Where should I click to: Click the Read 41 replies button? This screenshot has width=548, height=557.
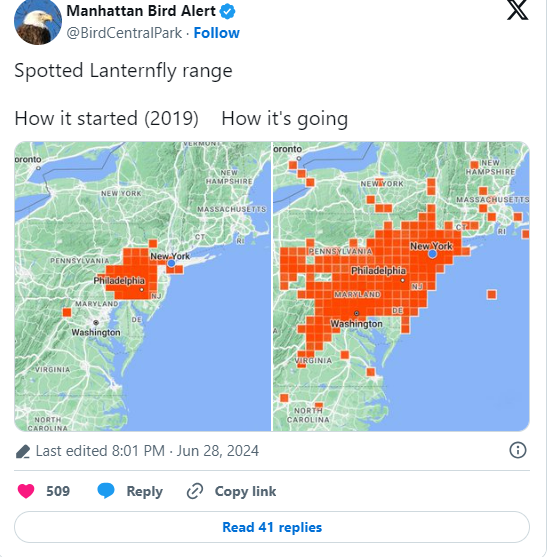[272, 527]
